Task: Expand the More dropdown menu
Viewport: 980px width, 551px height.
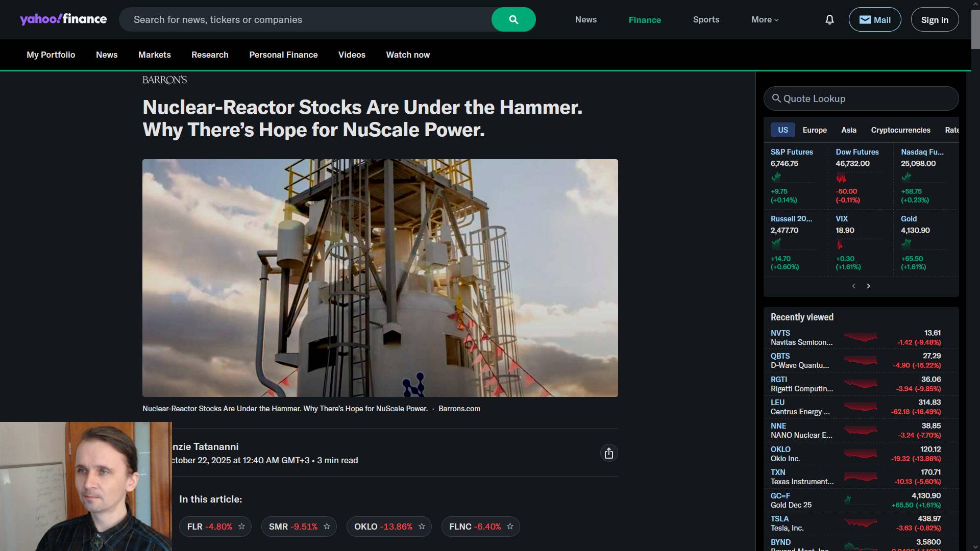Action: coord(765,20)
